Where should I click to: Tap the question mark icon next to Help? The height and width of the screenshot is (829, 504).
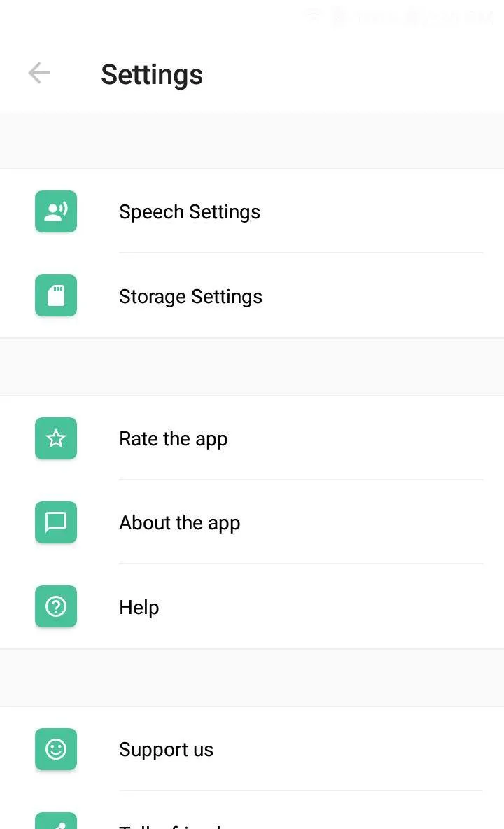tap(56, 606)
